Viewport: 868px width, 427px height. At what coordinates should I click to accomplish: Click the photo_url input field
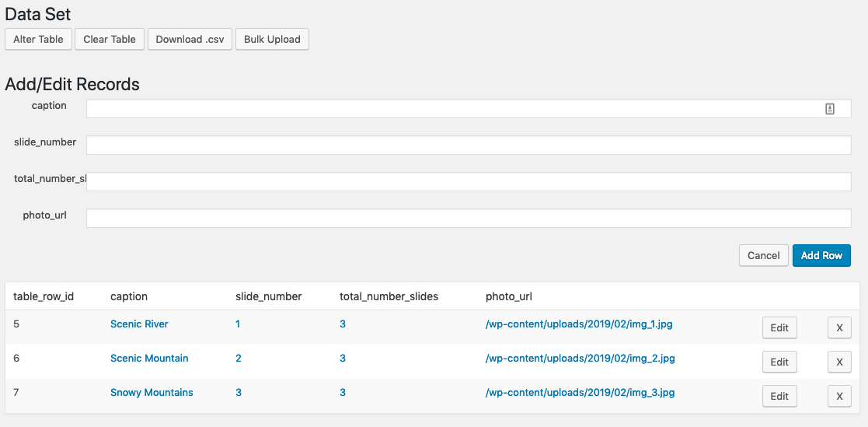pos(469,219)
